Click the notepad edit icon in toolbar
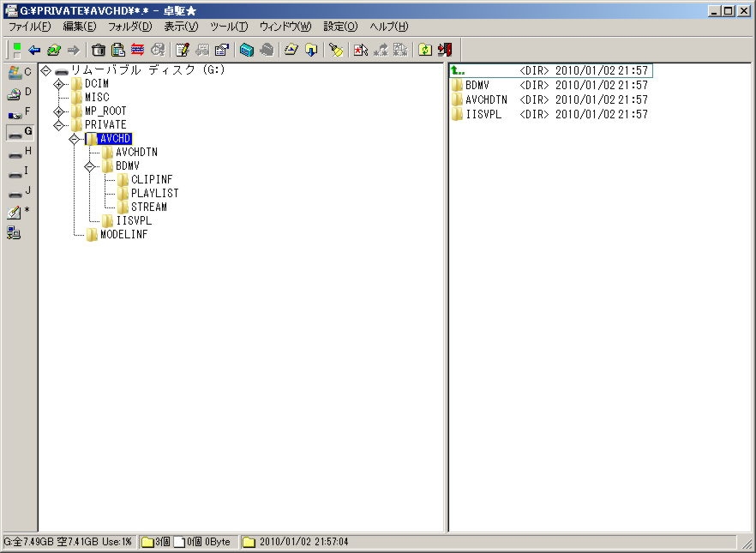 pyautogui.click(x=182, y=50)
